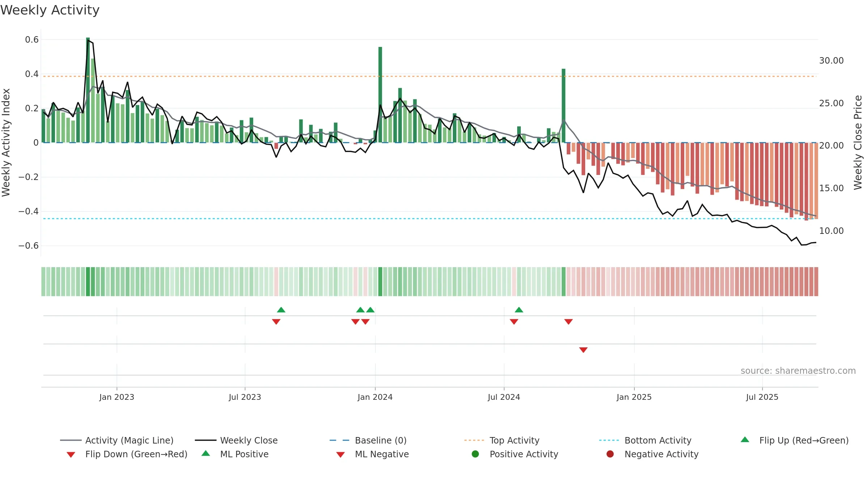The width and height of the screenshot is (868, 488).
Task: Toggle Baseline (0) legend entry
Action: coord(368,440)
